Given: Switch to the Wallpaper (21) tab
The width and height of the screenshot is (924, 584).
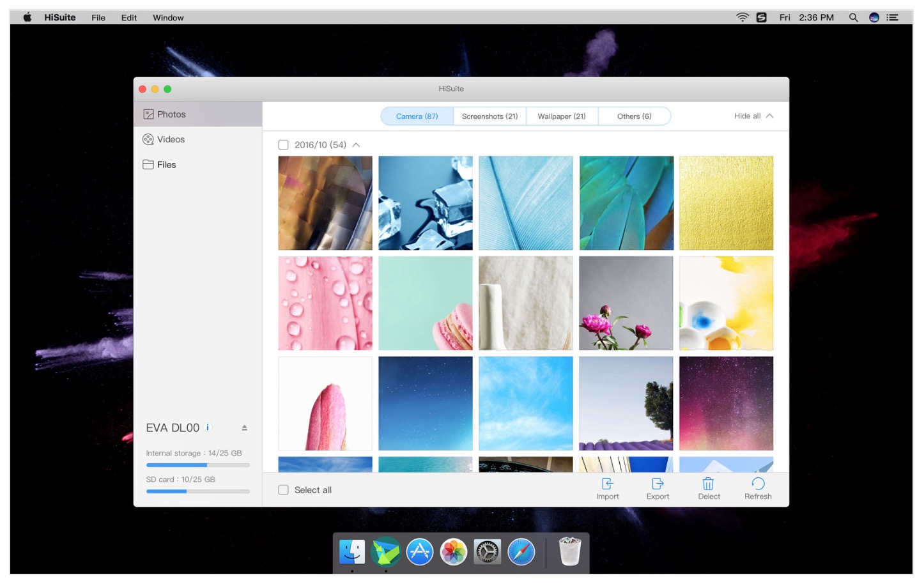Looking at the screenshot, I should point(562,116).
